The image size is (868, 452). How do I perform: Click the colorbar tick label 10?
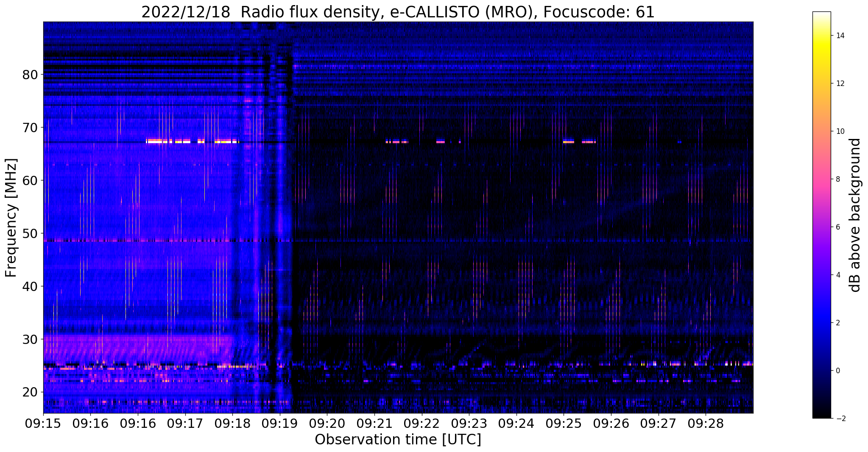point(839,131)
